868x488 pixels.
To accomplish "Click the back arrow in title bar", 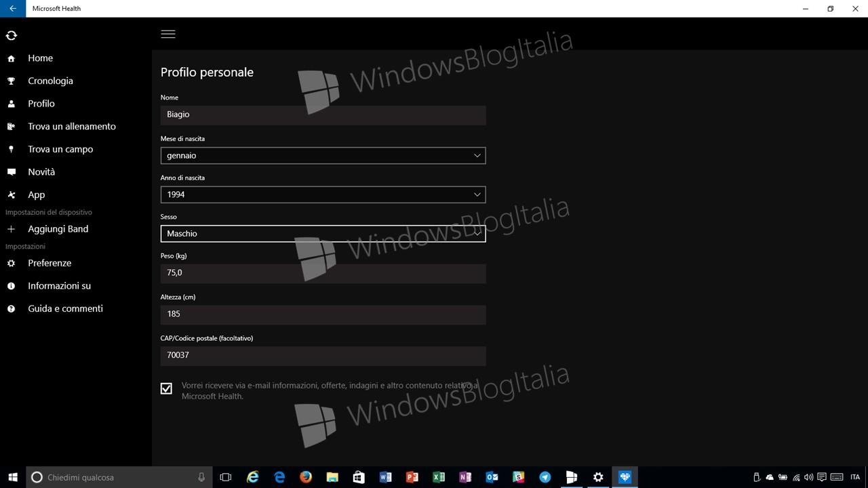I will (x=13, y=9).
